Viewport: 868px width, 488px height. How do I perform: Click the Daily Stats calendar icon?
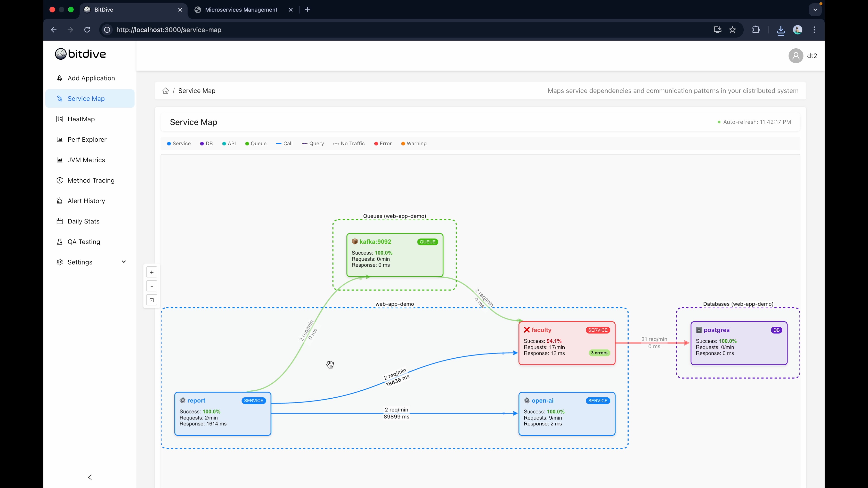(60, 221)
